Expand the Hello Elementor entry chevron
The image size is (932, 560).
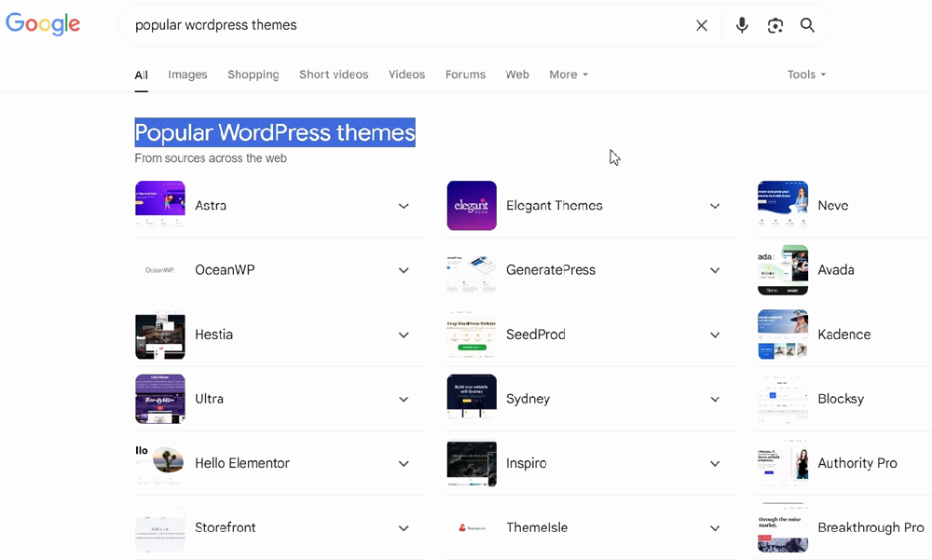[x=404, y=464]
